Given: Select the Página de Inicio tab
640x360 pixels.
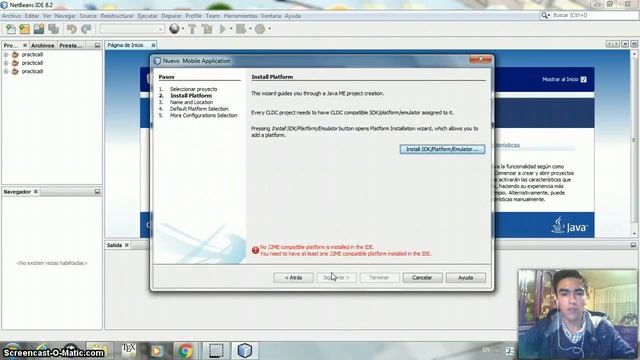Looking at the screenshot, I should [x=125, y=45].
